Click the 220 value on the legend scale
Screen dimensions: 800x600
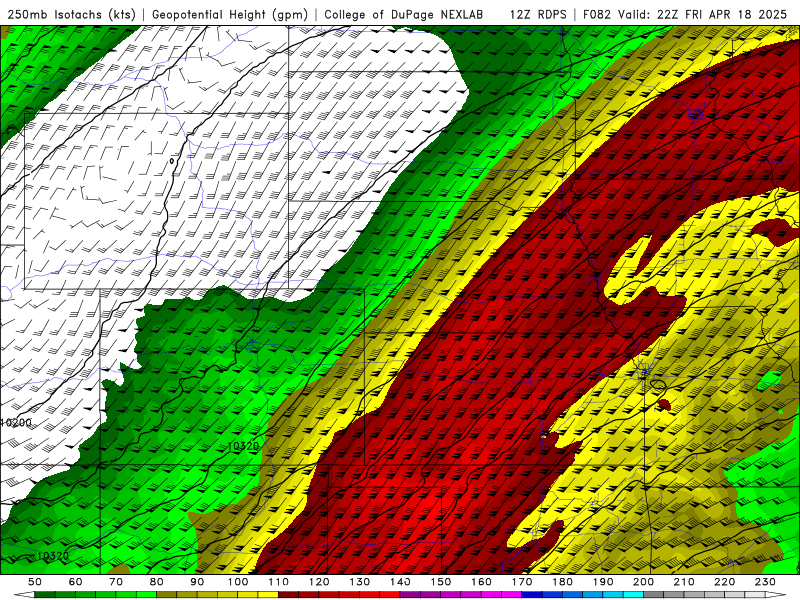click(724, 582)
